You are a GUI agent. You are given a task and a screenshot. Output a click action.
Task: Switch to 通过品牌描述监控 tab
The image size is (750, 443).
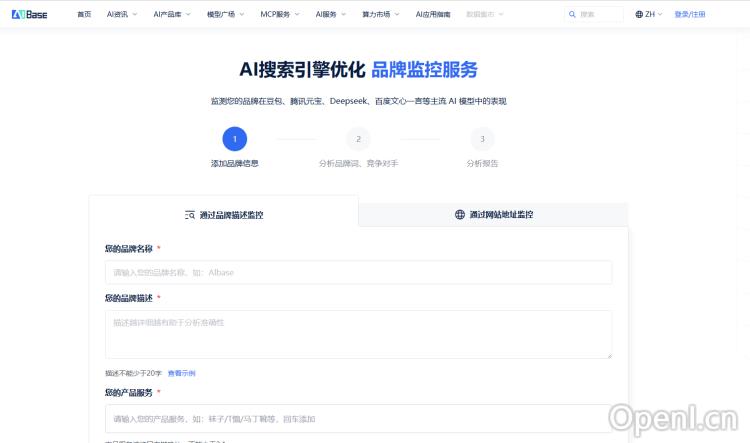[224, 215]
